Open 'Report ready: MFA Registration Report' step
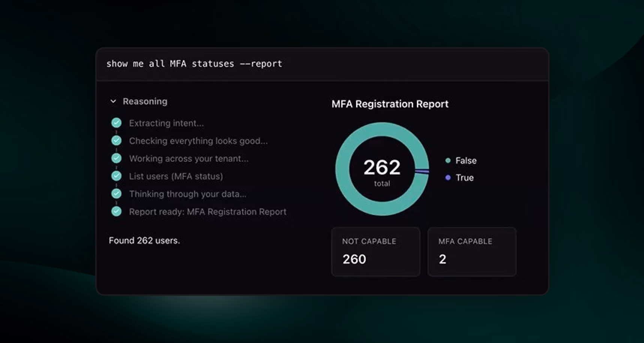Image resolution: width=644 pixels, height=343 pixels. [208, 212]
